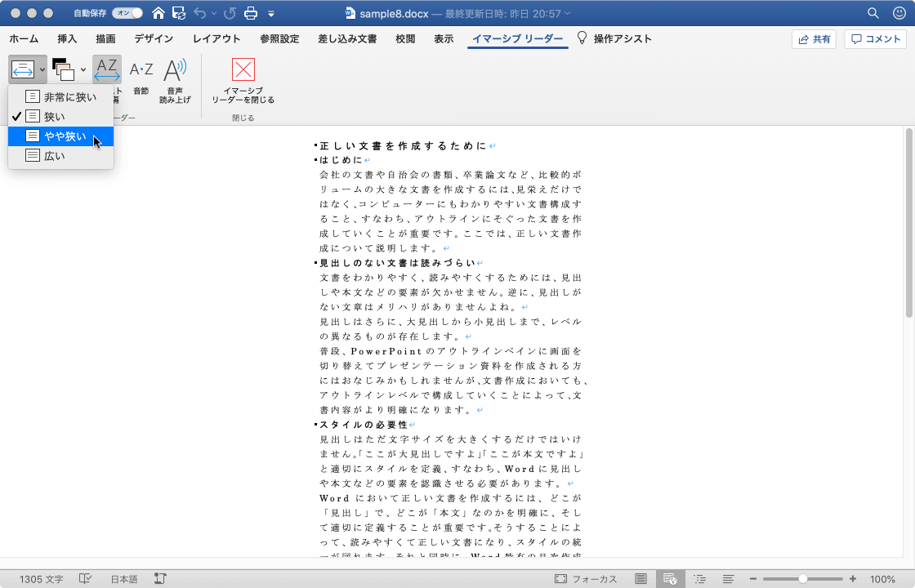Expand the column width dropdown arrow
The image size is (915, 588).
tap(42, 70)
